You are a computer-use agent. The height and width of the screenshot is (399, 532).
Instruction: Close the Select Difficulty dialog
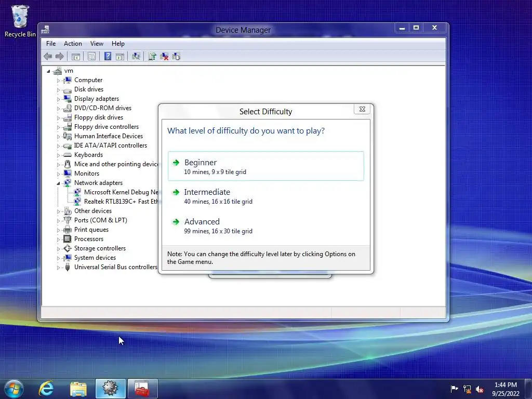tap(362, 109)
